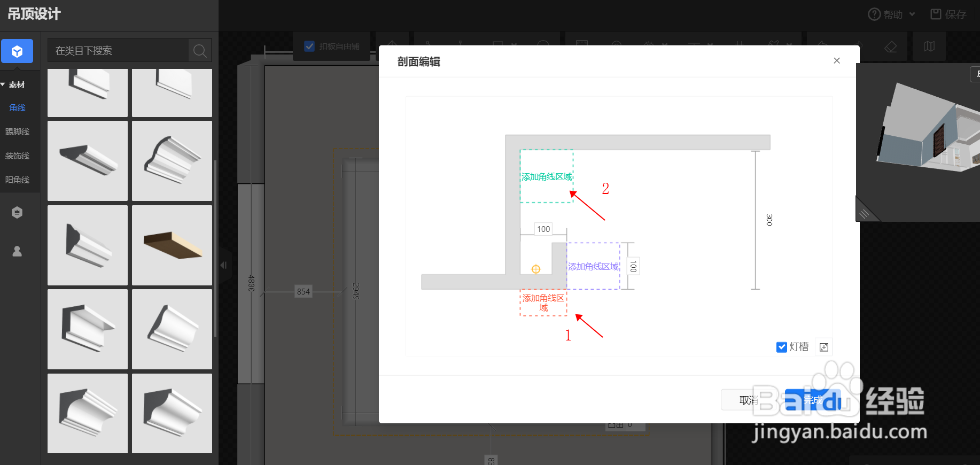This screenshot has height=465, width=980.
Task: Click the 300 height dimension label
Action: 769,220
